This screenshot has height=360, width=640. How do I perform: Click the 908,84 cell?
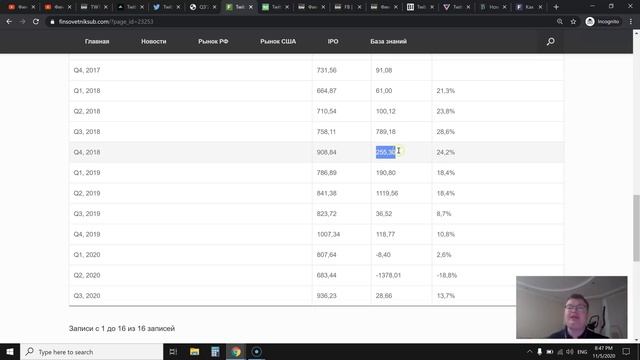[x=327, y=152]
